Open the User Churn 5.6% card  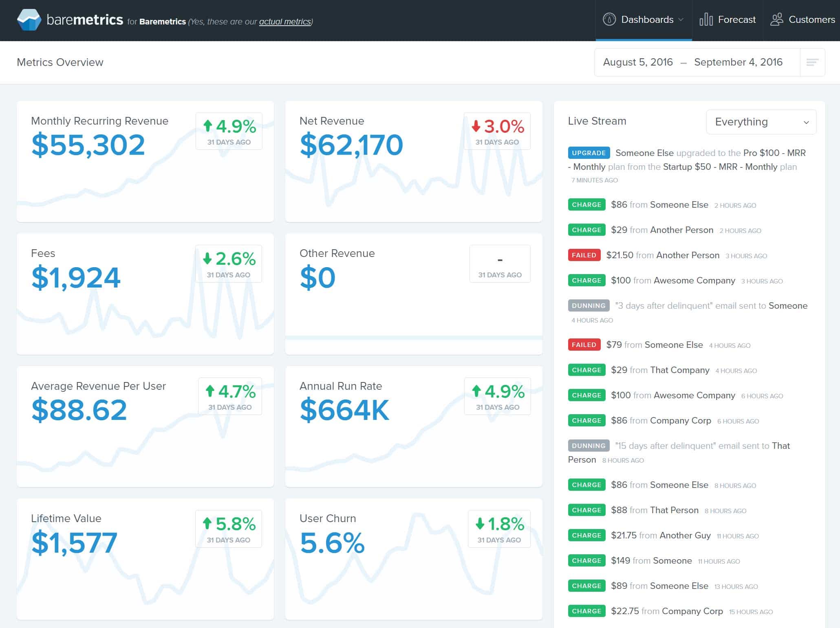pos(414,559)
